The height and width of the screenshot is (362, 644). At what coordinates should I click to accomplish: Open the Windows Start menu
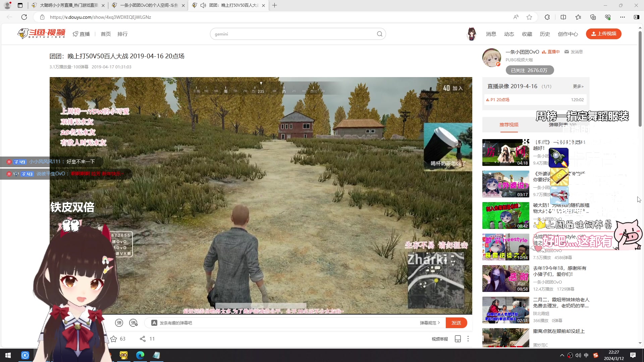(8, 355)
